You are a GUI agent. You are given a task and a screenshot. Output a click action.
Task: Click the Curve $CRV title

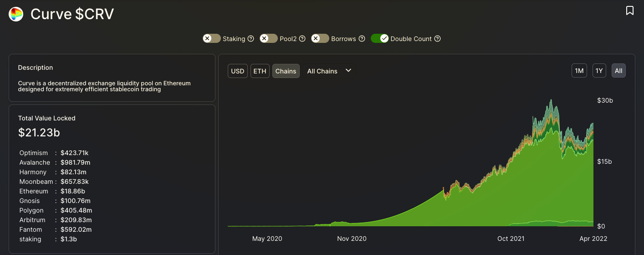(x=72, y=14)
